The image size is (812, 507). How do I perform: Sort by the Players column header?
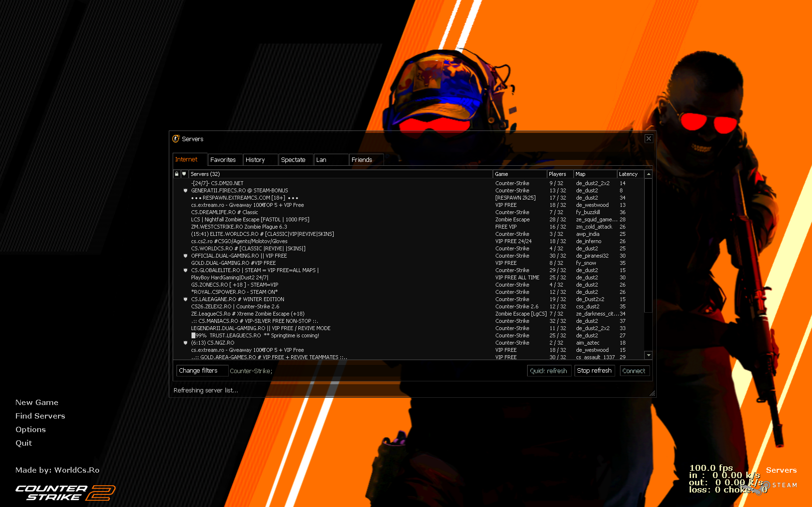point(560,174)
